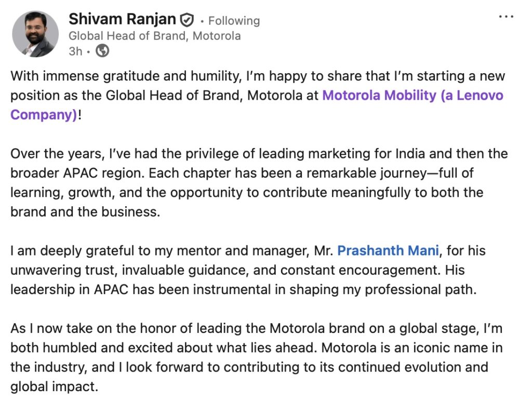The height and width of the screenshot is (413, 532).
Task: Click the line brand and the business.
Action: tap(85, 212)
